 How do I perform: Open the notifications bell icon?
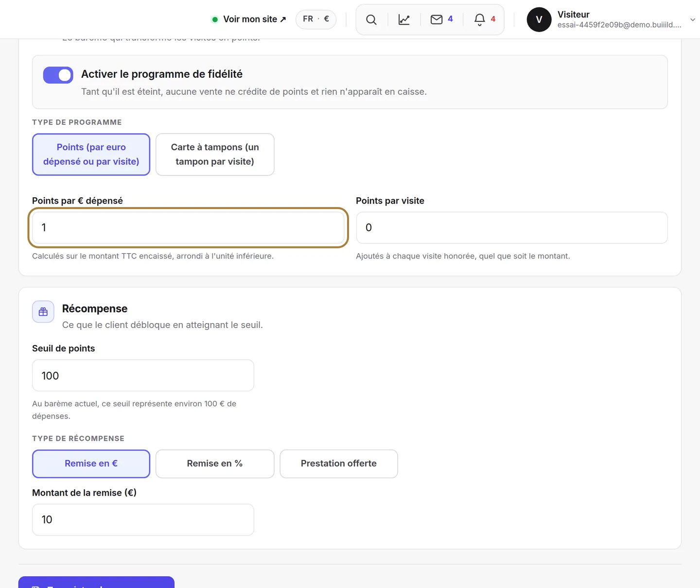[x=480, y=19]
